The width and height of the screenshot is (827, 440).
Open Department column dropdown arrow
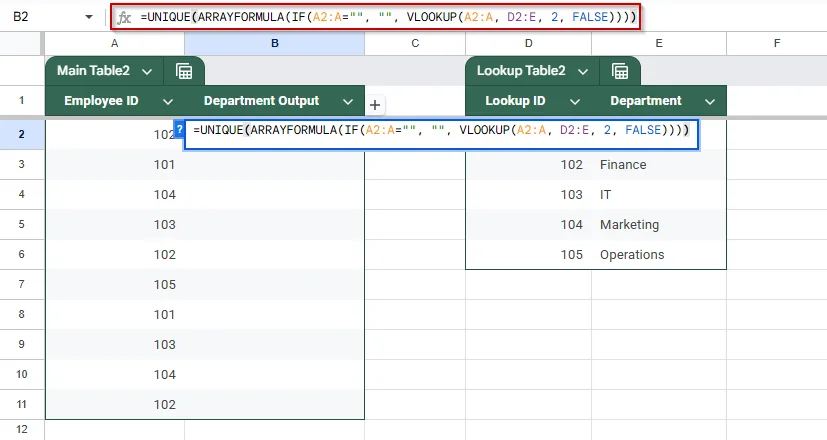[x=710, y=101]
